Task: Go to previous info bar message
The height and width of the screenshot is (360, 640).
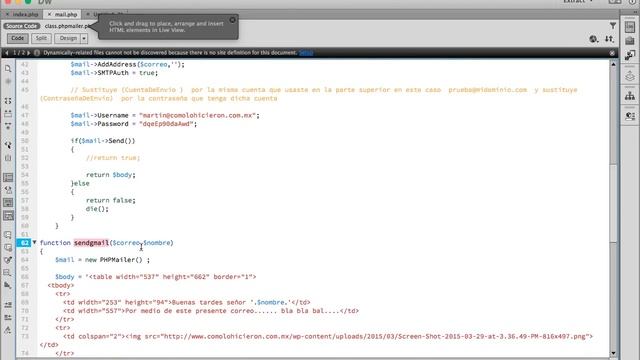Action: 7,53
